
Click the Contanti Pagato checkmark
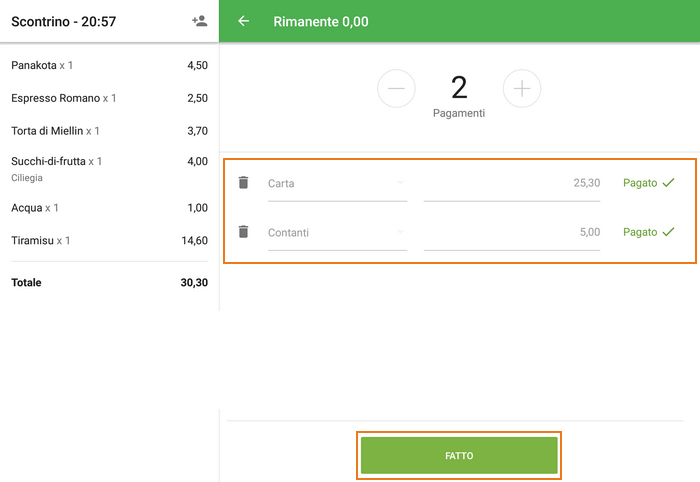[x=668, y=232]
